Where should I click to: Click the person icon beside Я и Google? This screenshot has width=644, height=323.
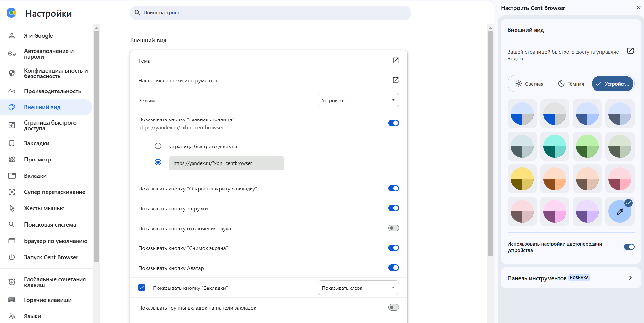[x=12, y=36]
